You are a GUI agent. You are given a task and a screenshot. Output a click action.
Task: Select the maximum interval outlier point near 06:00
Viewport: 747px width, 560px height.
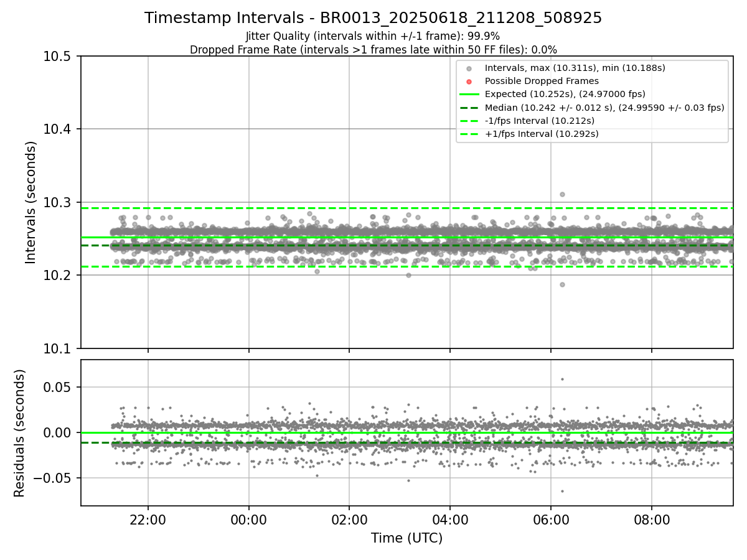click(x=562, y=194)
